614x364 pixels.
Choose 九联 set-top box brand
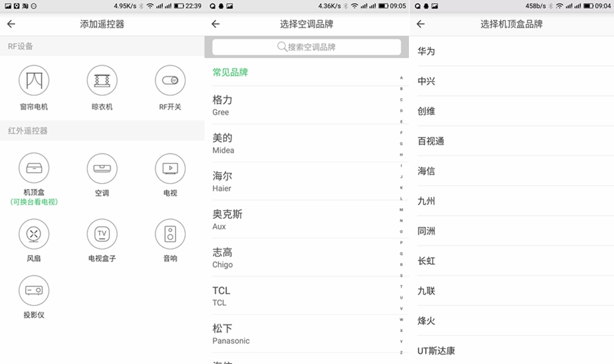tap(515, 291)
